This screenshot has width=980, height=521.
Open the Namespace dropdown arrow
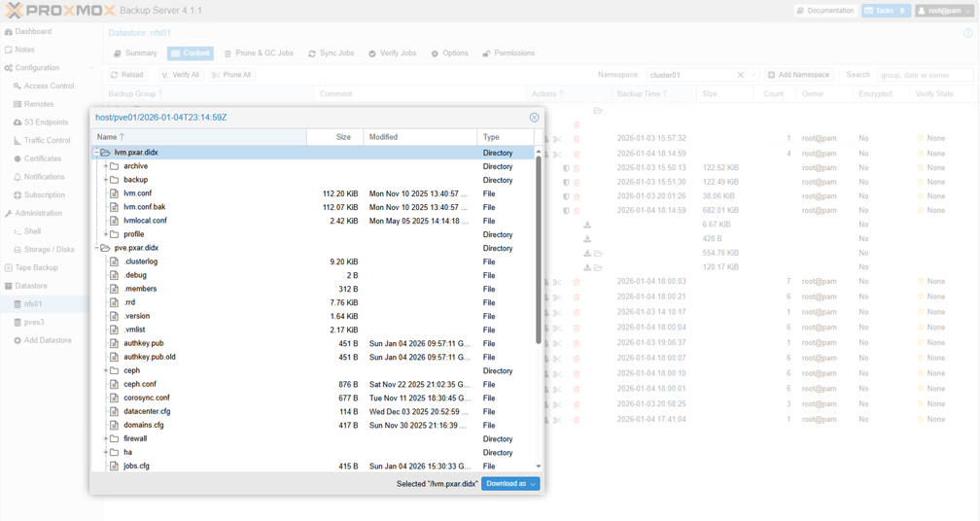pyautogui.click(x=753, y=75)
